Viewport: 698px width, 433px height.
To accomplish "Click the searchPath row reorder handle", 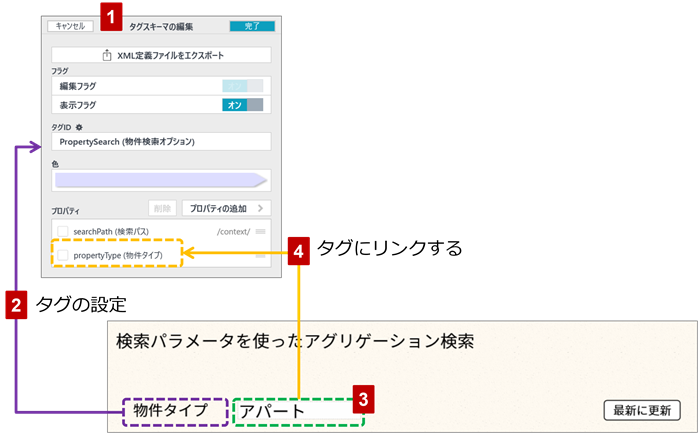I will click(261, 231).
